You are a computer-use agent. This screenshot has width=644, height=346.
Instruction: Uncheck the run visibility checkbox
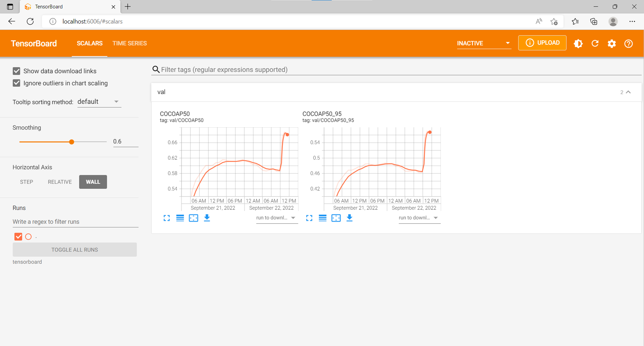pyautogui.click(x=18, y=237)
